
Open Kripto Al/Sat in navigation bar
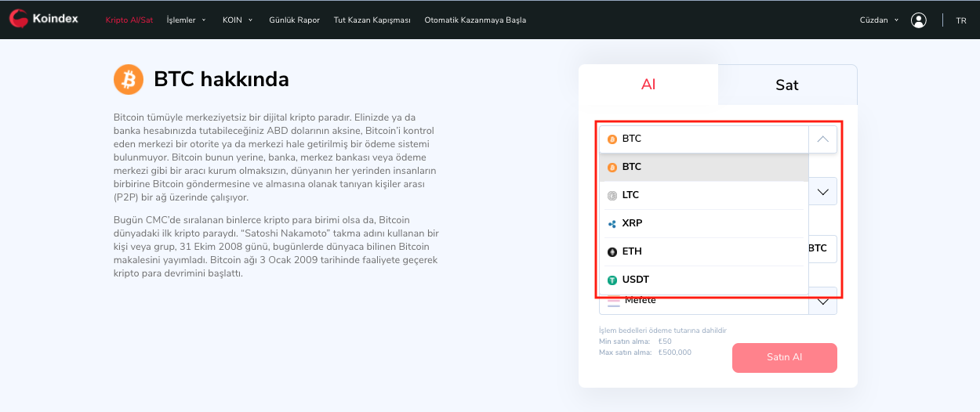pos(129,20)
